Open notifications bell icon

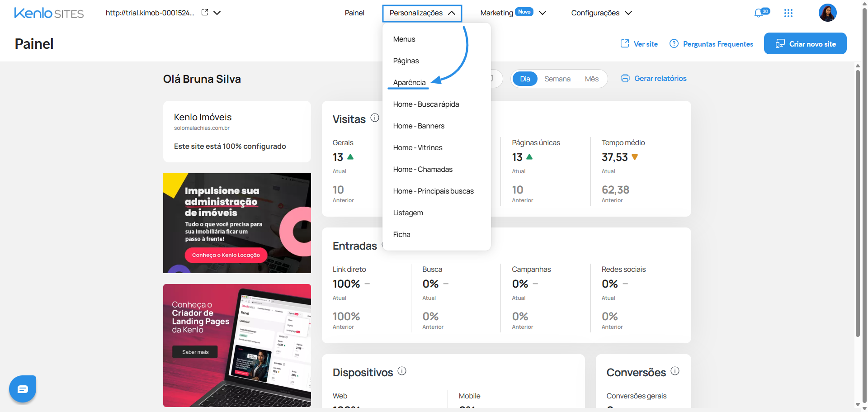759,13
